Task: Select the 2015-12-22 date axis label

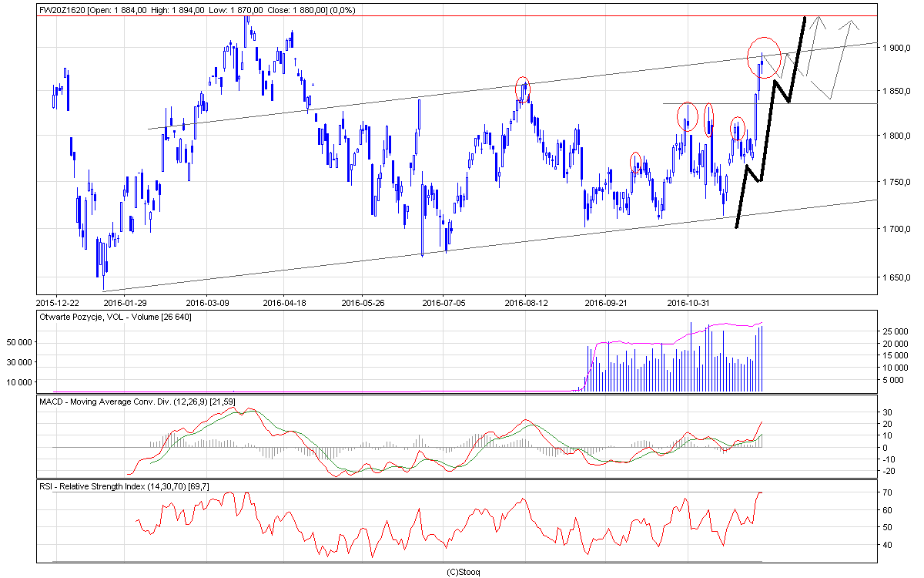Action: [x=57, y=302]
